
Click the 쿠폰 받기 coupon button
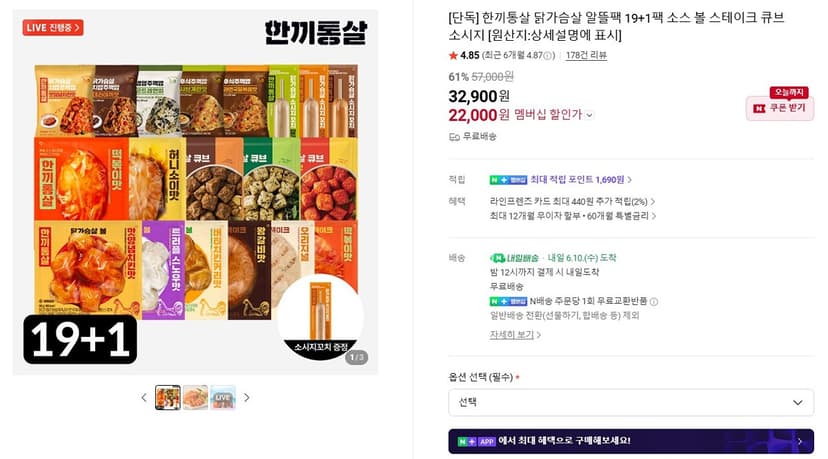(x=780, y=108)
